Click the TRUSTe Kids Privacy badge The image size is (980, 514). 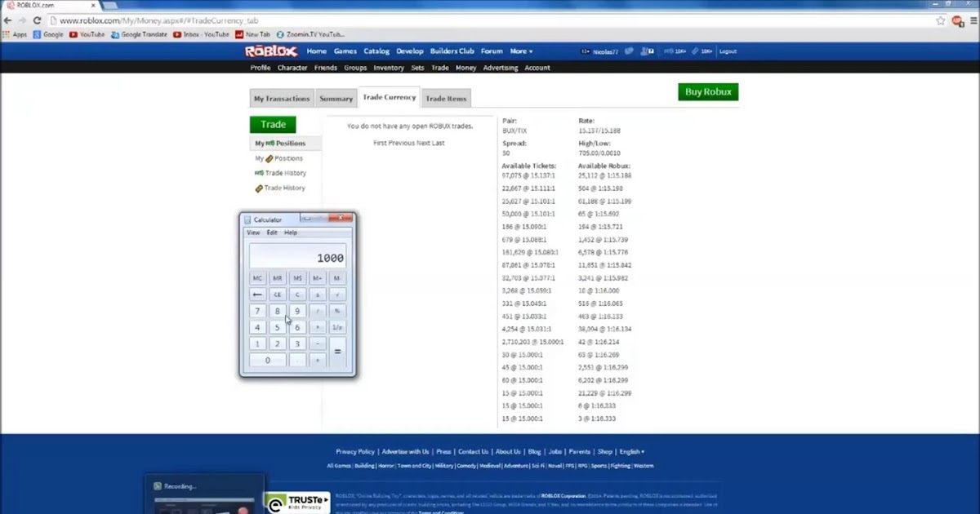point(296,503)
